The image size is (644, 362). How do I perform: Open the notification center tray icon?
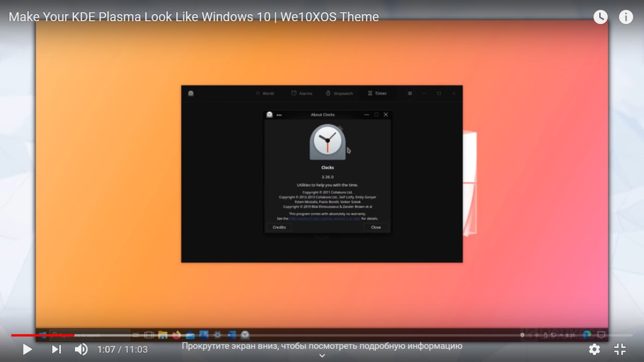pyautogui.click(x=601, y=335)
